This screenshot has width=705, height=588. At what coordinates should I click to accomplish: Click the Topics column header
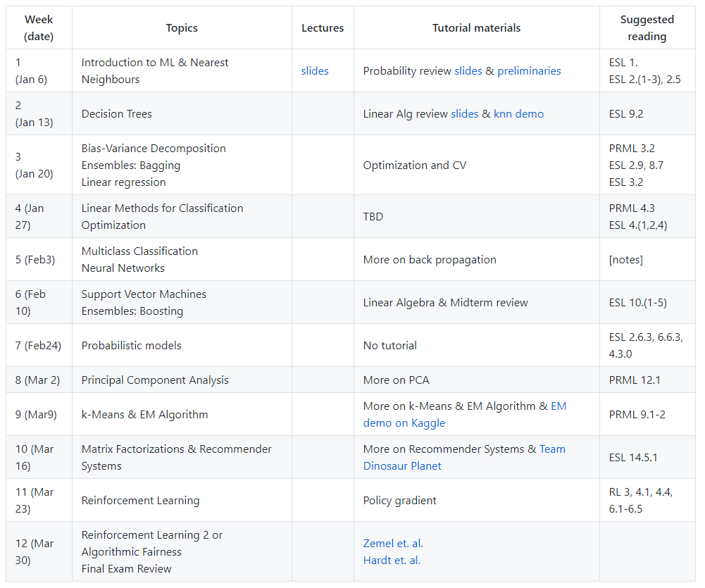point(182,28)
